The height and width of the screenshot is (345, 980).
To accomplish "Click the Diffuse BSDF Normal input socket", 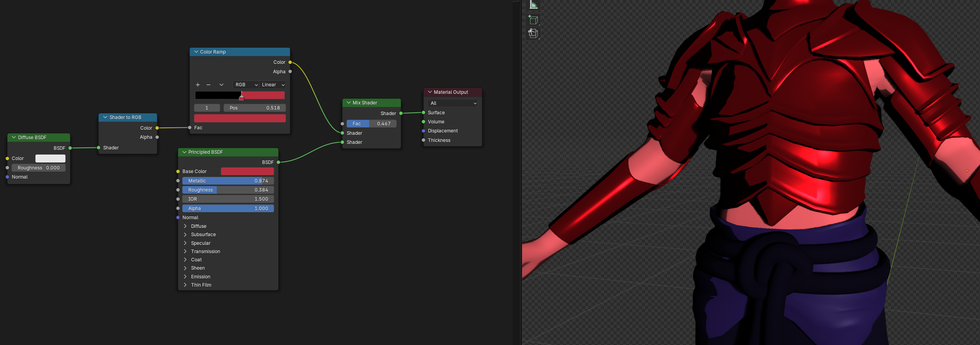I will click(7, 177).
